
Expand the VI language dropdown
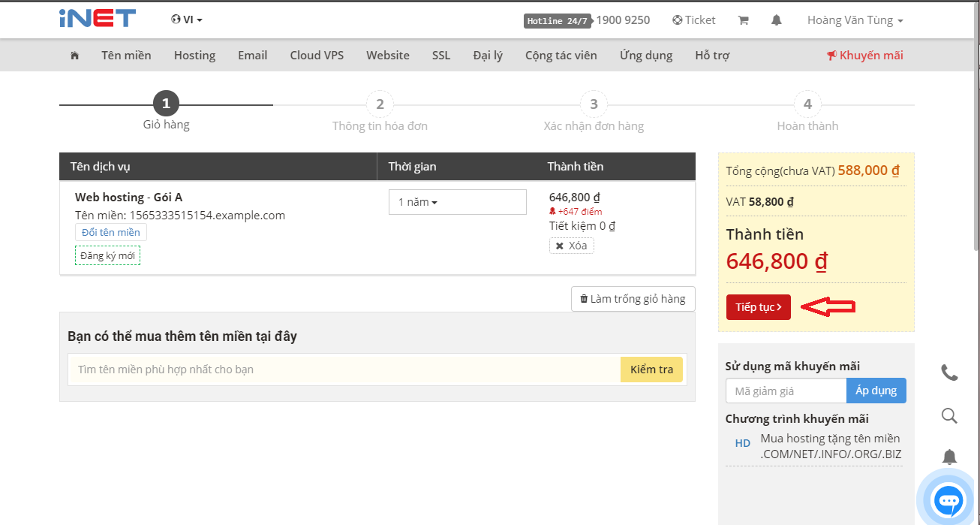(x=187, y=20)
